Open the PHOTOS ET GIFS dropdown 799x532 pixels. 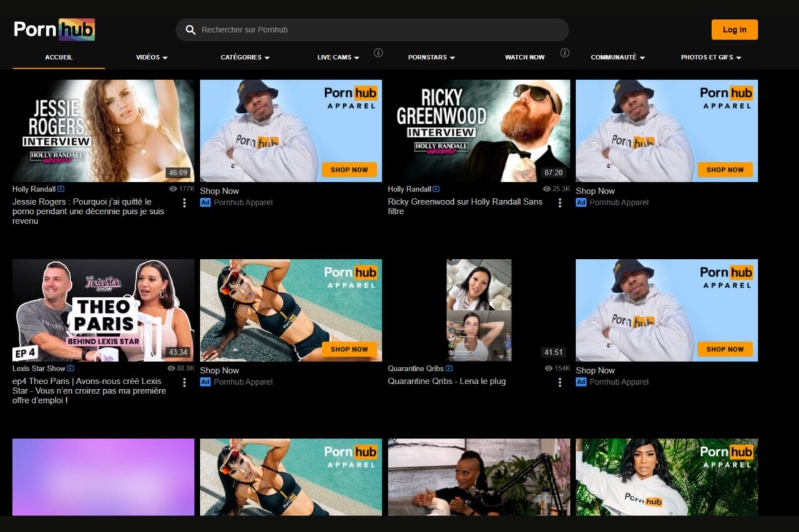tap(711, 57)
